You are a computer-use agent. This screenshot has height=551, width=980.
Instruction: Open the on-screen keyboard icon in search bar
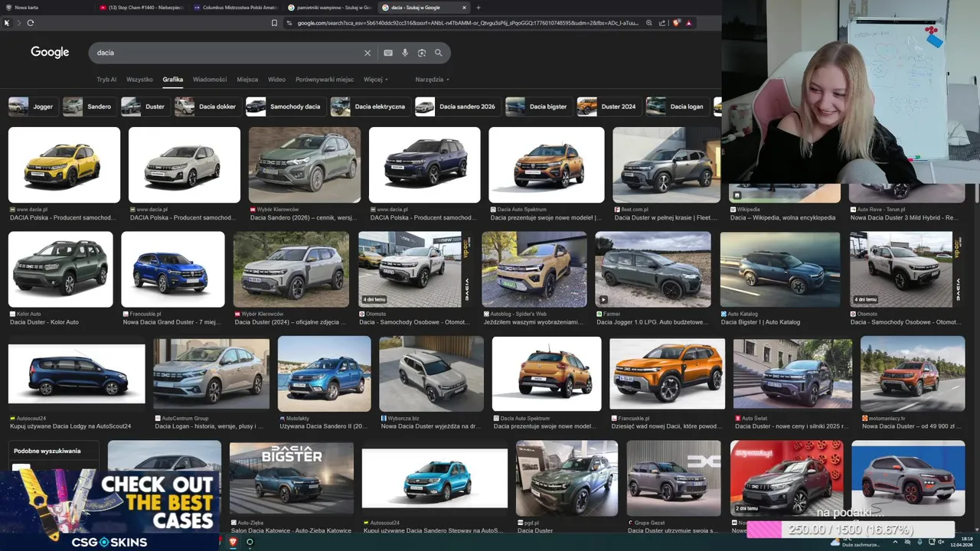click(388, 53)
